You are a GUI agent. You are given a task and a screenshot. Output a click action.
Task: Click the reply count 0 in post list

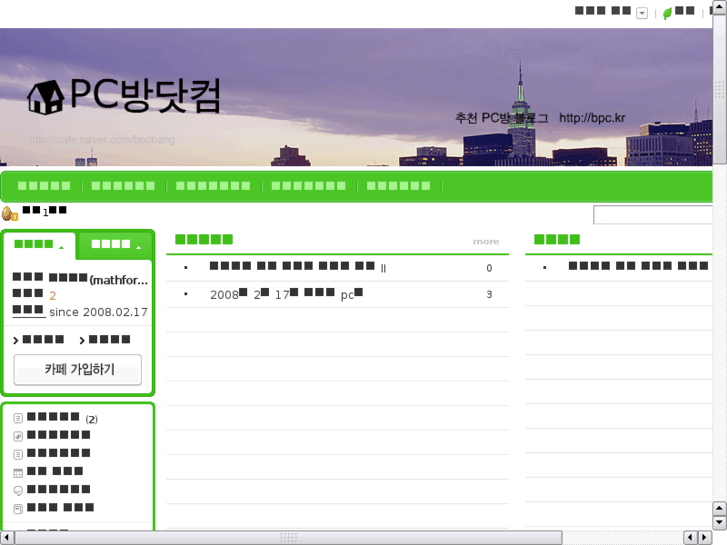(x=489, y=268)
